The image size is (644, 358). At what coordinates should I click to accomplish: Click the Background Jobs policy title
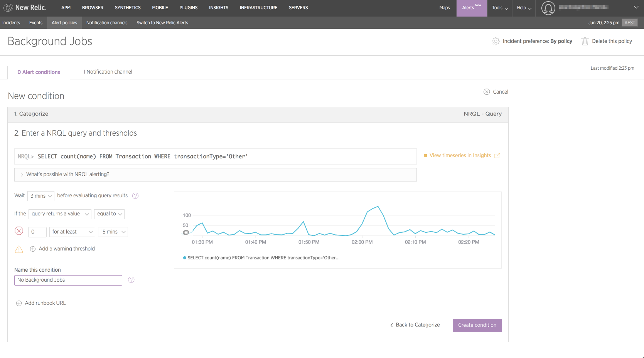(50, 41)
